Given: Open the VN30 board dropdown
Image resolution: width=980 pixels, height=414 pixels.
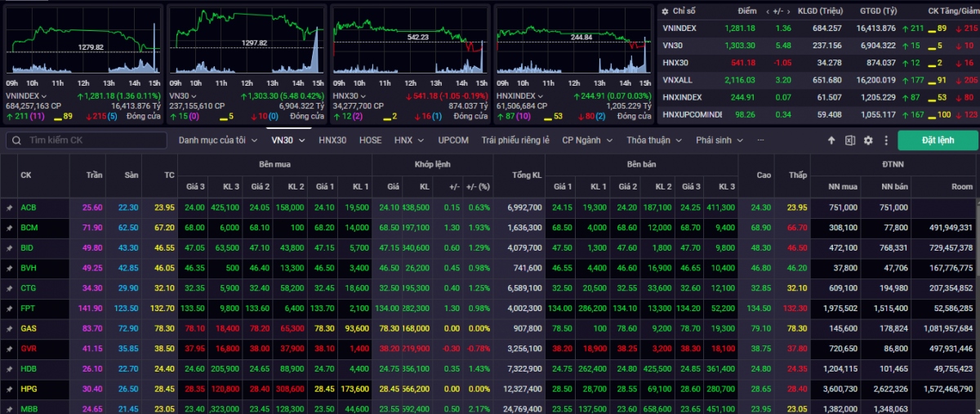Looking at the screenshot, I should pyautogui.click(x=288, y=140).
